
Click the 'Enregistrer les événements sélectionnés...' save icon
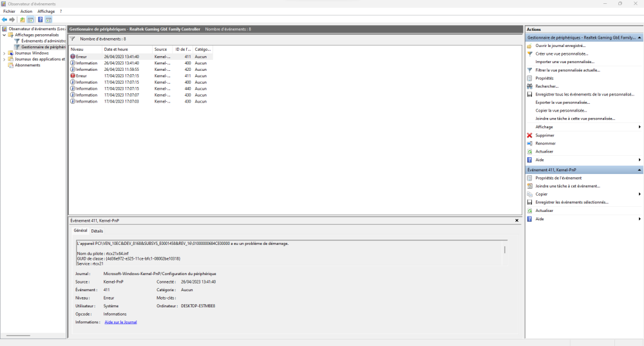point(530,202)
